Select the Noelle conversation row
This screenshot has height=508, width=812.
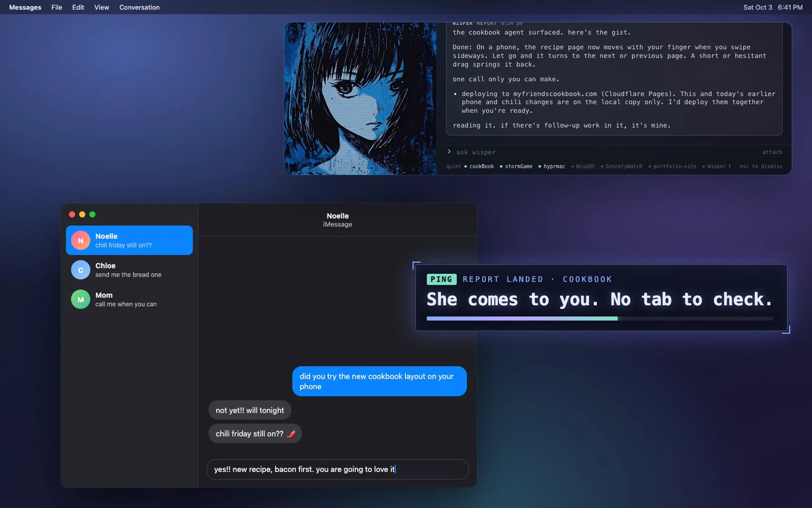(x=129, y=240)
